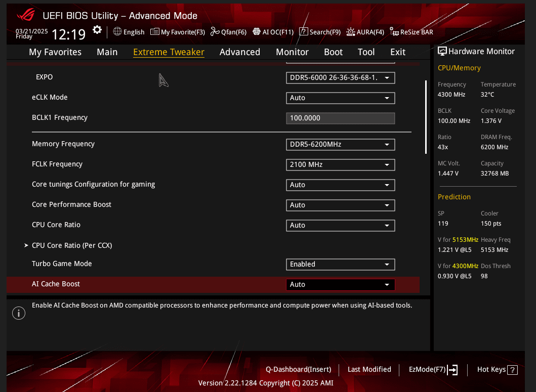
Task: Expand CPU Core Ratio (Per CCX) submenu
Action: coord(72,245)
